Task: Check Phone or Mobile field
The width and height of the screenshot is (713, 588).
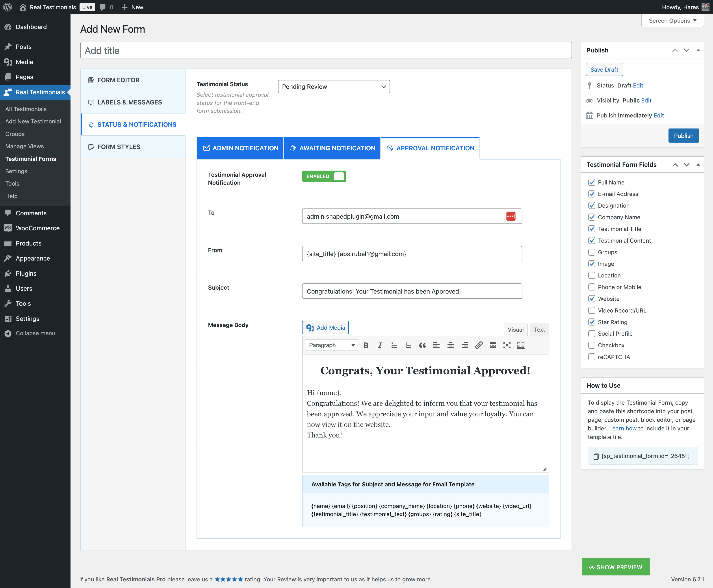Action: (x=591, y=287)
